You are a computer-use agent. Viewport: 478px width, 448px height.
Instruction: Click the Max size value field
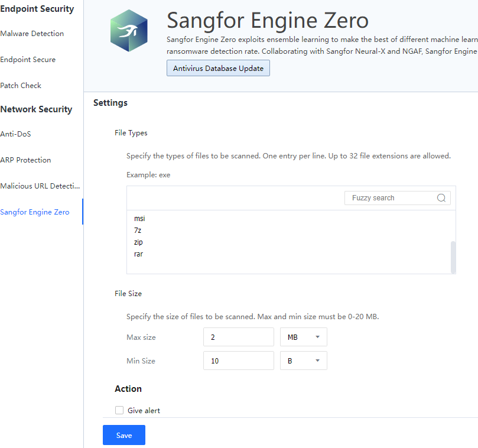click(x=238, y=337)
